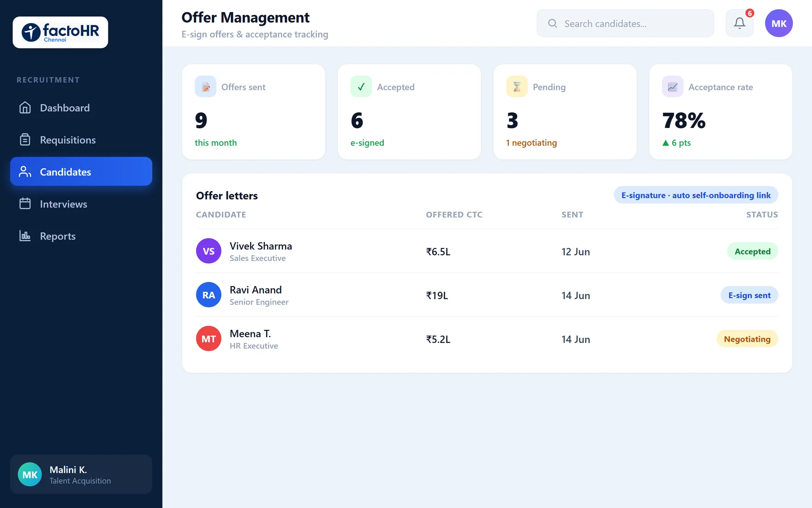The image size is (812, 508).
Task: Open Reports menu item
Action: [81, 236]
